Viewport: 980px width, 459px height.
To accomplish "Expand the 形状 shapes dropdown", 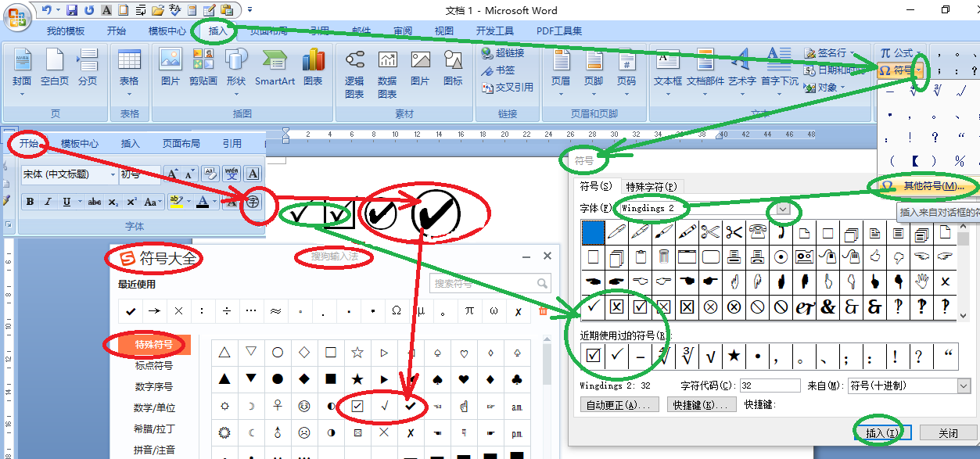I will pyautogui.click(x=236, y=94).
